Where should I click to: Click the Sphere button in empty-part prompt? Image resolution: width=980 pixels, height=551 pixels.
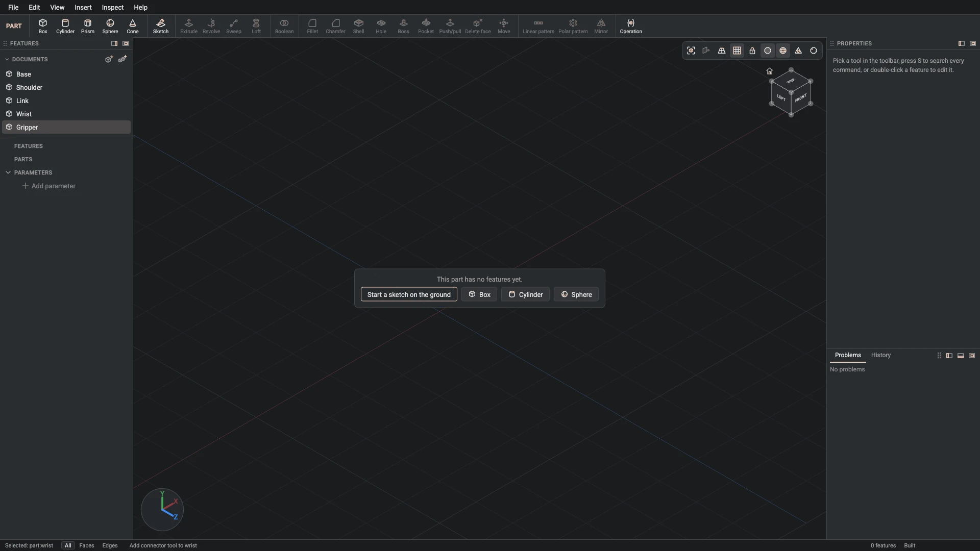coord(576,294)
